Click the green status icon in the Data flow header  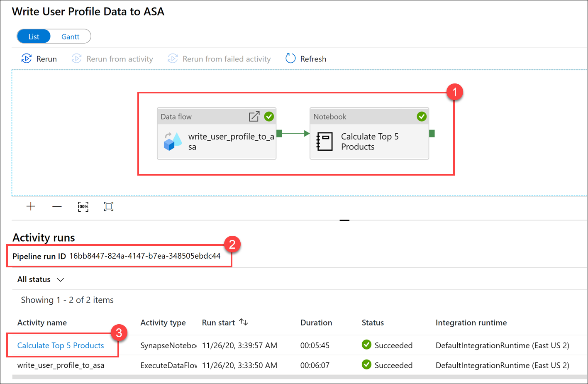tap(269, 117)
